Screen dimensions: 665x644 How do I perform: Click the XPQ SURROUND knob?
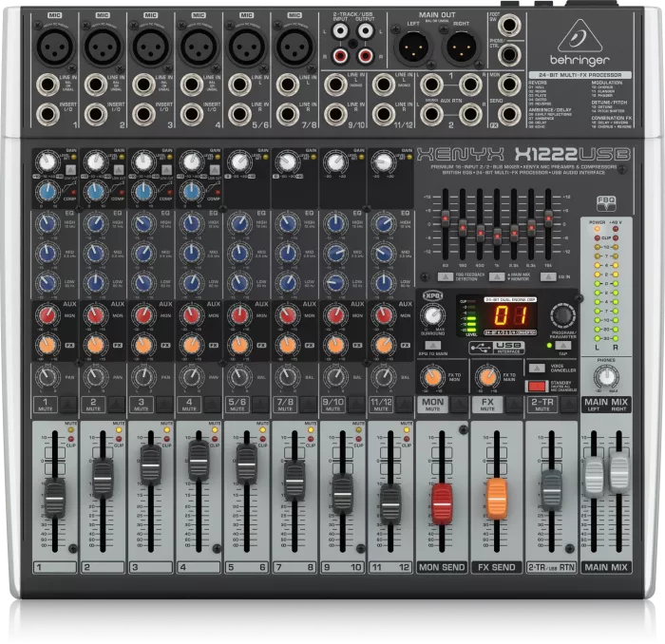click(433, 315)
